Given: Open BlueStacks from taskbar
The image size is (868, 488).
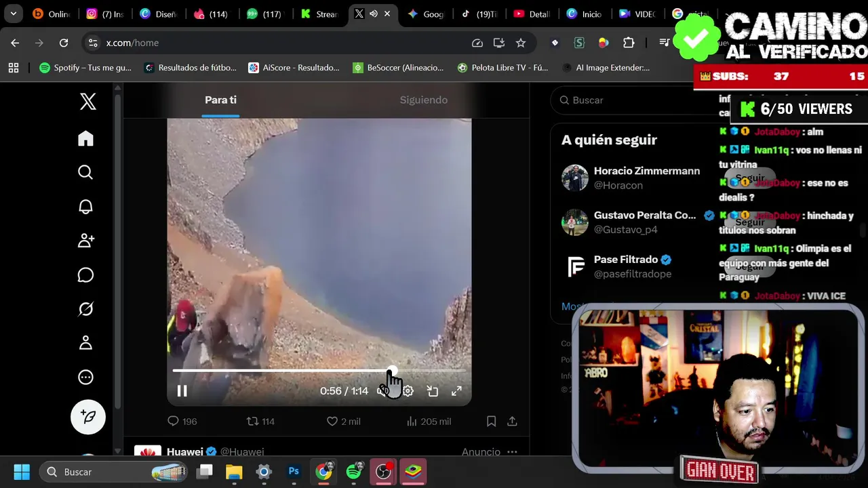Looking at the screenshot, I should pos(413,472).
